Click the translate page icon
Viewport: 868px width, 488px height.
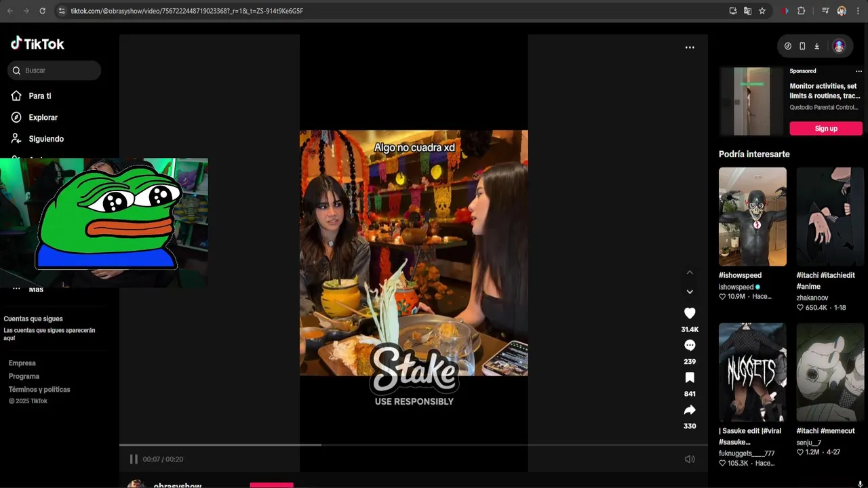pos(747,11)
